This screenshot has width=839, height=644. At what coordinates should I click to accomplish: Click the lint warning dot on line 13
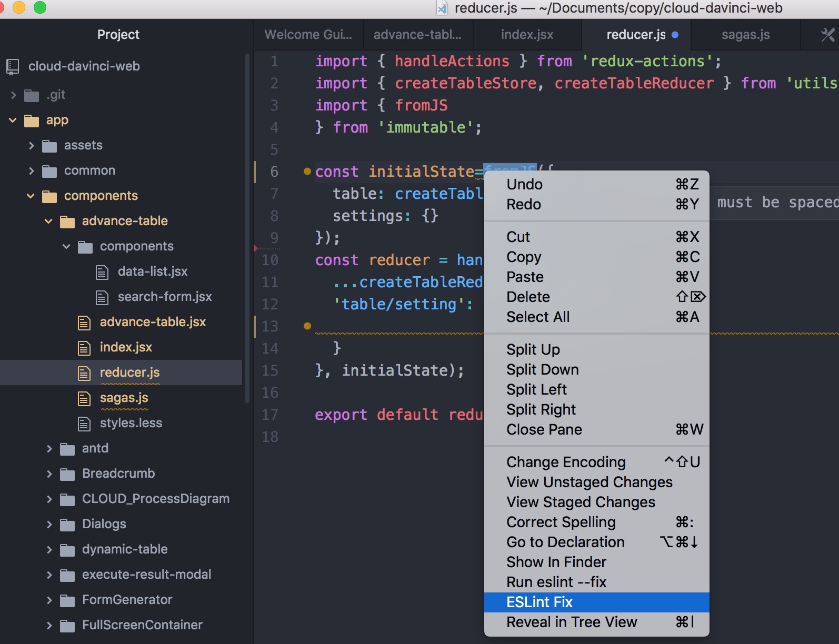pyautogui.click(x=307, y=326)
